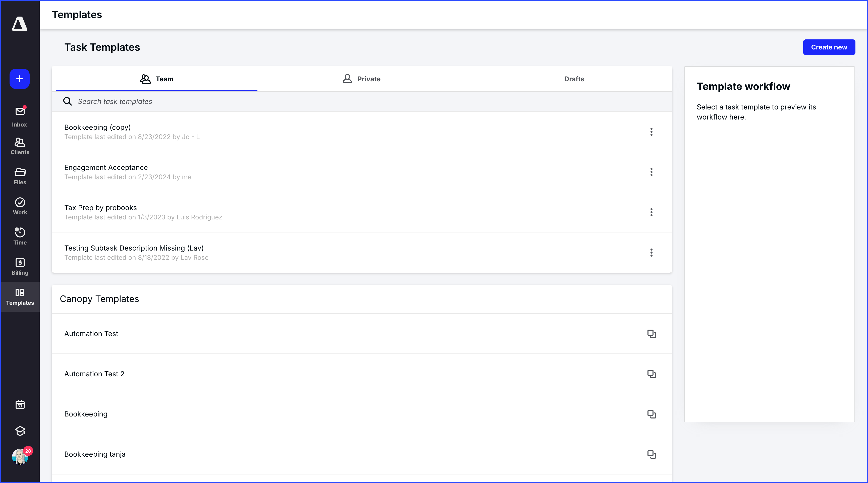Open the Time tracking section
868x483 pixels.
click(x=19, y=235)
